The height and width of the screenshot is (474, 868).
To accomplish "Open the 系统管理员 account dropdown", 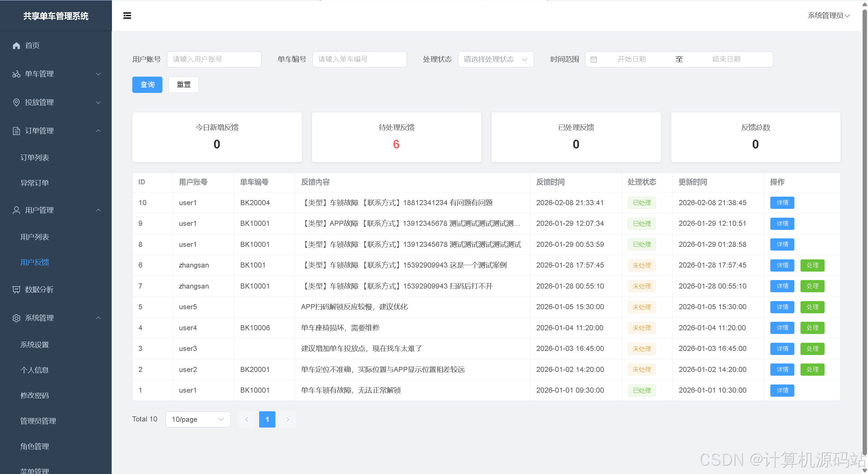I will point(828,16).
